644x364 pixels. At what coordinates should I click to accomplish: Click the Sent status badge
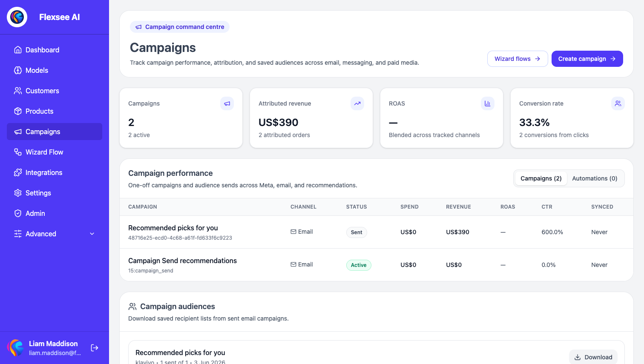click(x=356, y=232)
